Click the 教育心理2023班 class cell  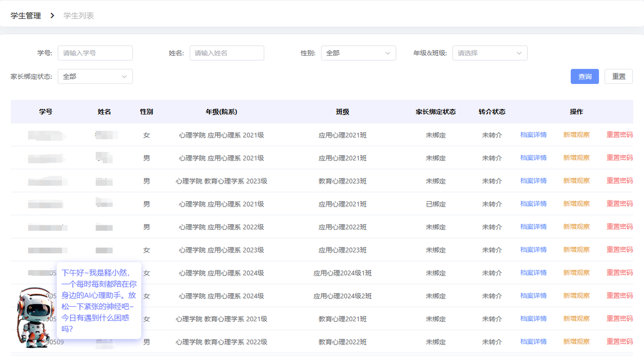[x=343, y=181]
